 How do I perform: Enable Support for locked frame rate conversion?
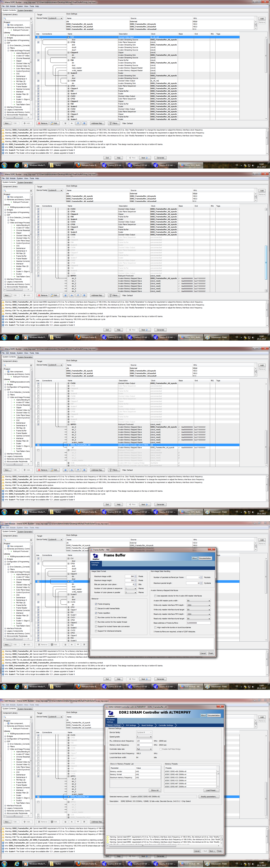pos(96,626)
